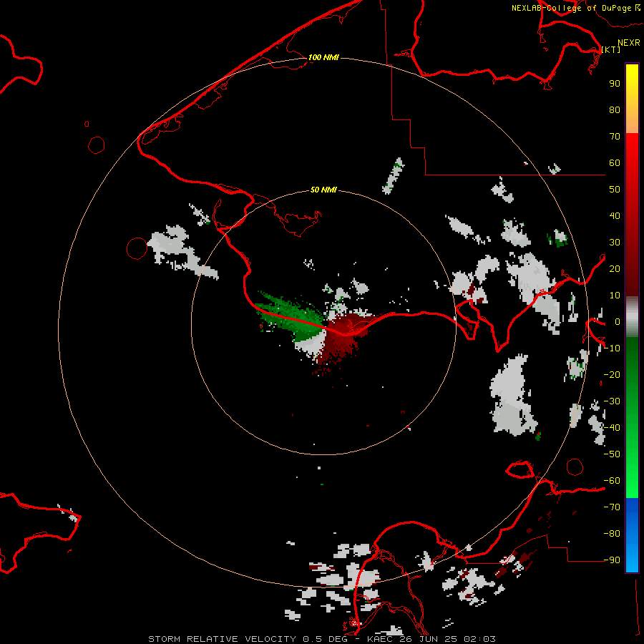Viewport: 644px width, 644px height.
Task: Click the 100 NMI range ring label
Action: [323, 57]
